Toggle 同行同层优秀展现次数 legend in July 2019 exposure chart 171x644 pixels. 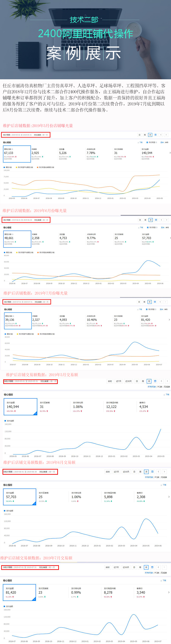point(46,334)
